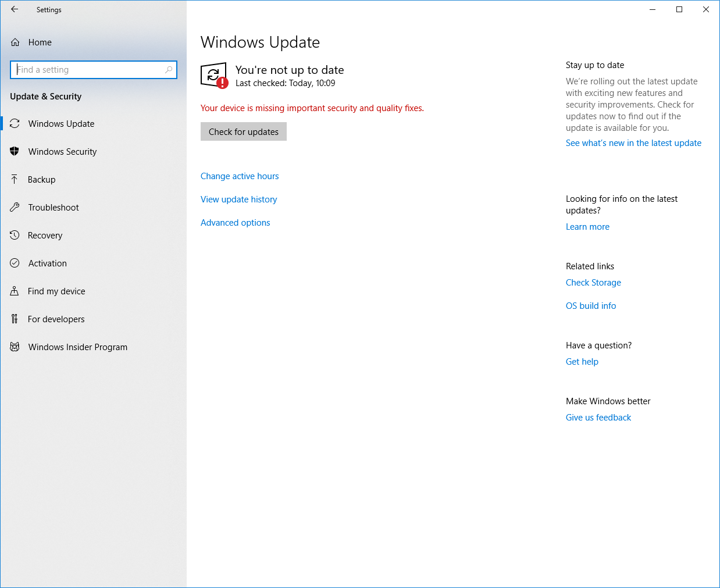Open Change active hours link
Image resolution: width=720 pixels, height=588 pixels.
pos(240,176)
